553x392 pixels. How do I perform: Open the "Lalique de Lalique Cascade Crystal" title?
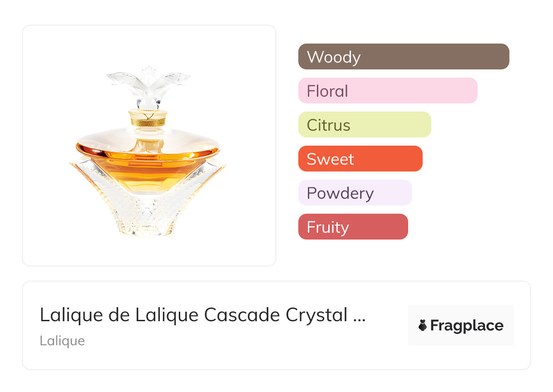pos(195,315)
